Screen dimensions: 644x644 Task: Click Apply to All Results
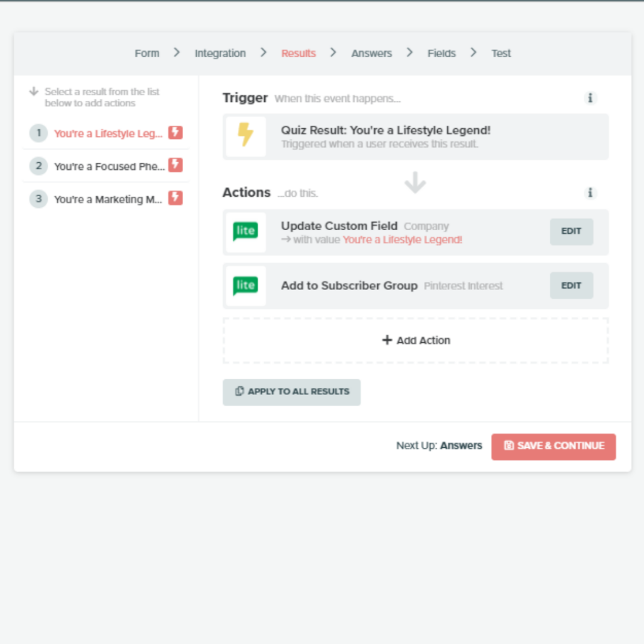coord(292,392)
